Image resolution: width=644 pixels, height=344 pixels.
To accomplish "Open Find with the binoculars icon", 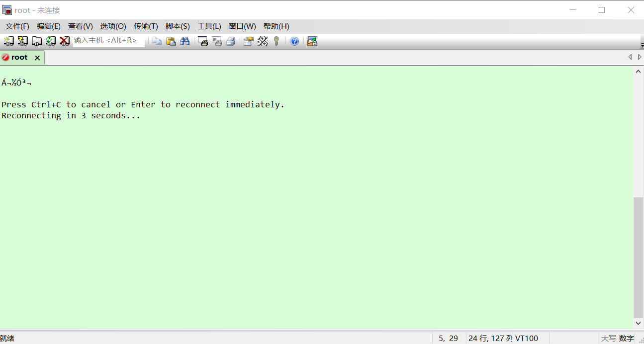I will [185, 41].
